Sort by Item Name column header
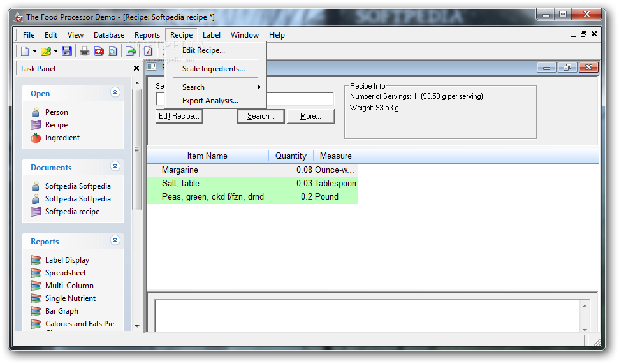 point(208,156)
